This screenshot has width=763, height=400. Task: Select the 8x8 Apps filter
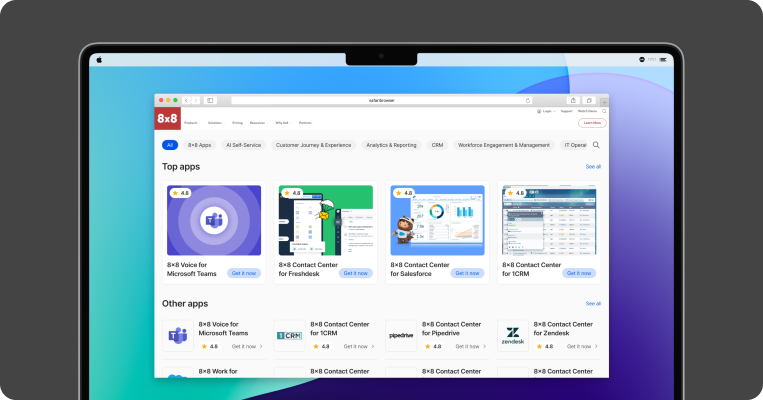[x=200, y=145]
